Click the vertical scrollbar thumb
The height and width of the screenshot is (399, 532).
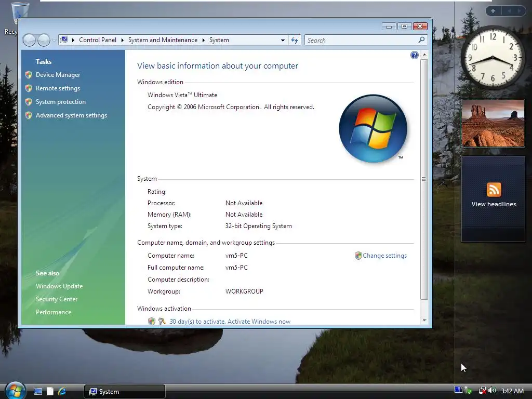point(424,179)
